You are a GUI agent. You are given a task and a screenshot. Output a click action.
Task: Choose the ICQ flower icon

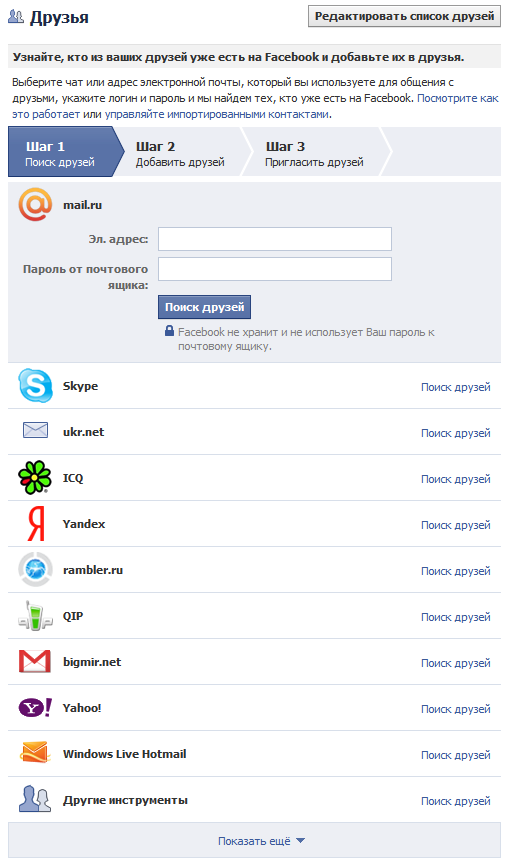coord(35,477)
